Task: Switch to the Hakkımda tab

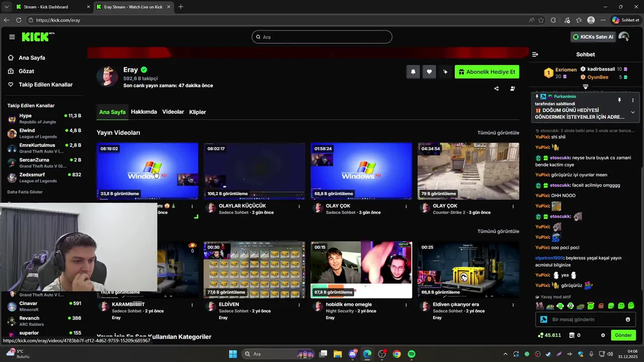Action: point(144,112)
